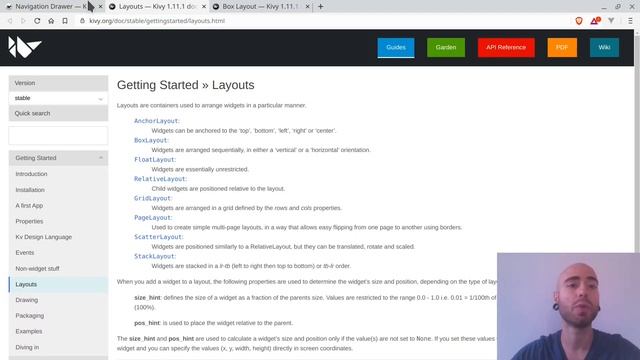The height and width of the screenshot is (360, 640).
Task: Follow the ScatterLayout link
Action: point(158,237)
